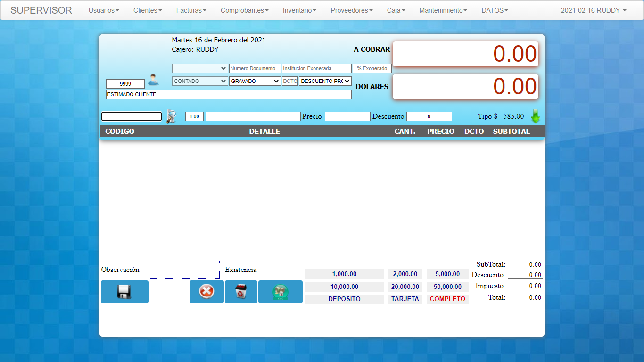
Task: Open the customer search person icon
Action: point(153,80)
